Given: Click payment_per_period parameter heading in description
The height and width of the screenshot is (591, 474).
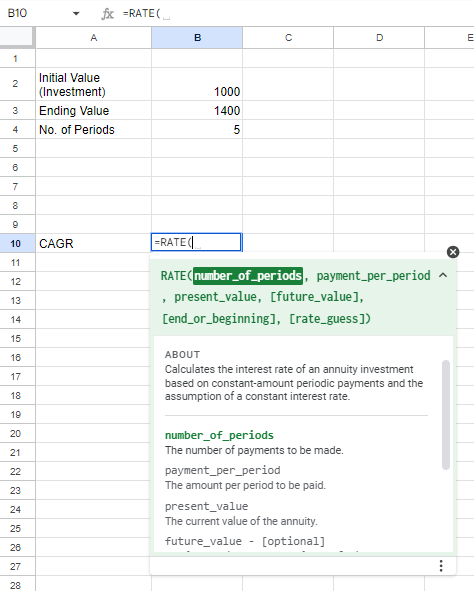Looking at the screenshot, I should coord(223,470).
